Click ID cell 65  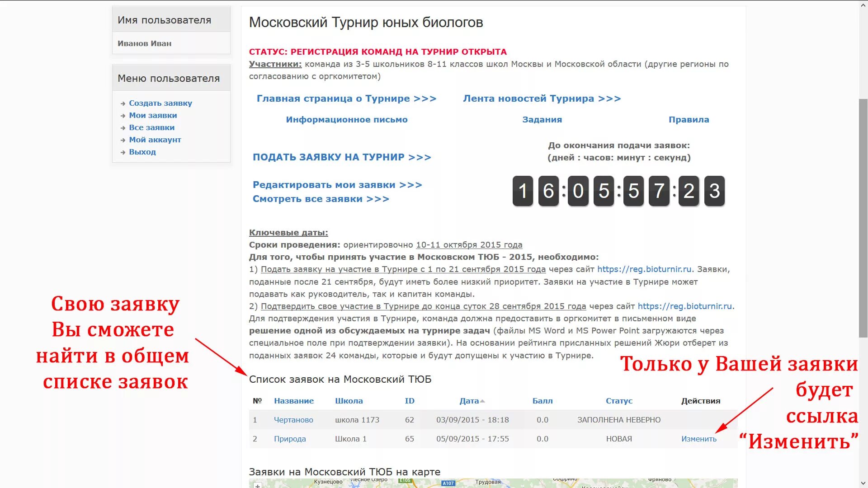(410, 439)
